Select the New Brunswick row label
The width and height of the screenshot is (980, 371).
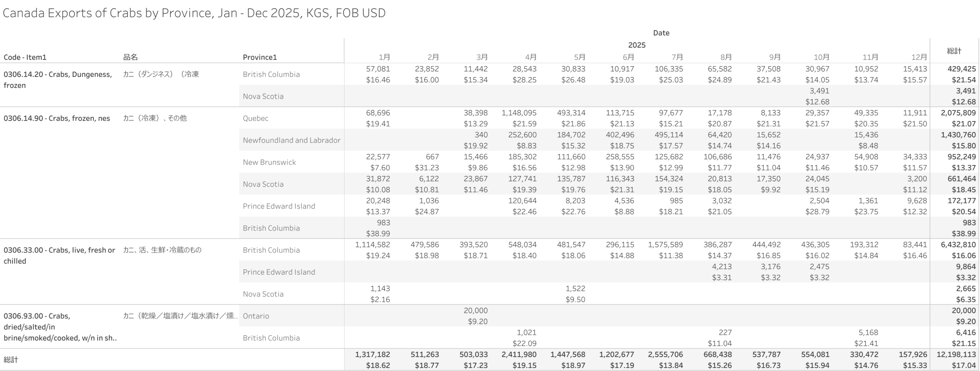click(269, 162)
